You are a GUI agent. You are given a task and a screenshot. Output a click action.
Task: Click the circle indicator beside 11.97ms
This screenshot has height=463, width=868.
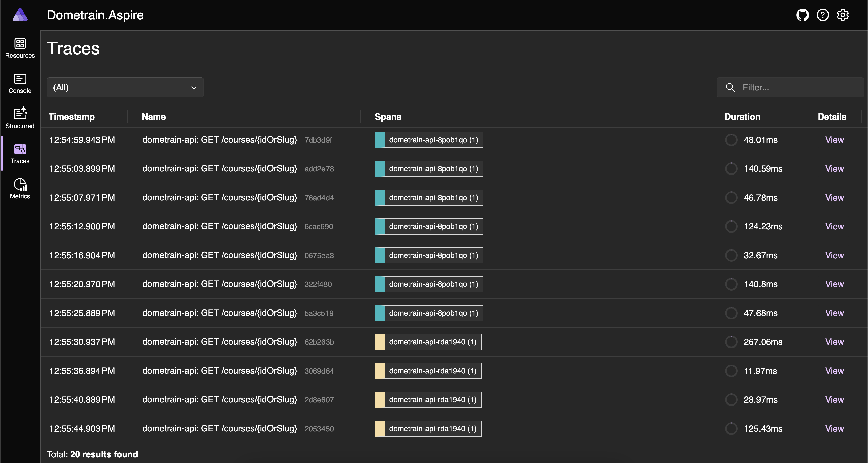tap(731, 371)
